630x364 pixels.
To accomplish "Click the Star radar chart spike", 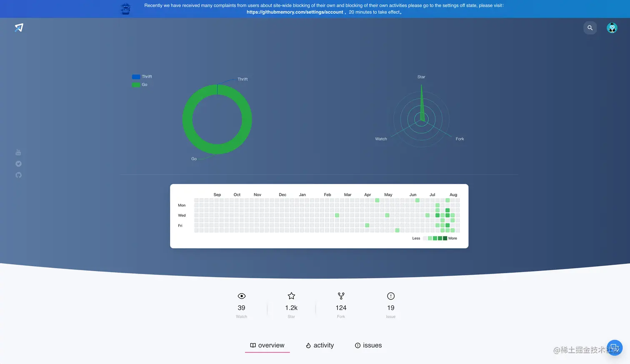I will coord(422,104).
